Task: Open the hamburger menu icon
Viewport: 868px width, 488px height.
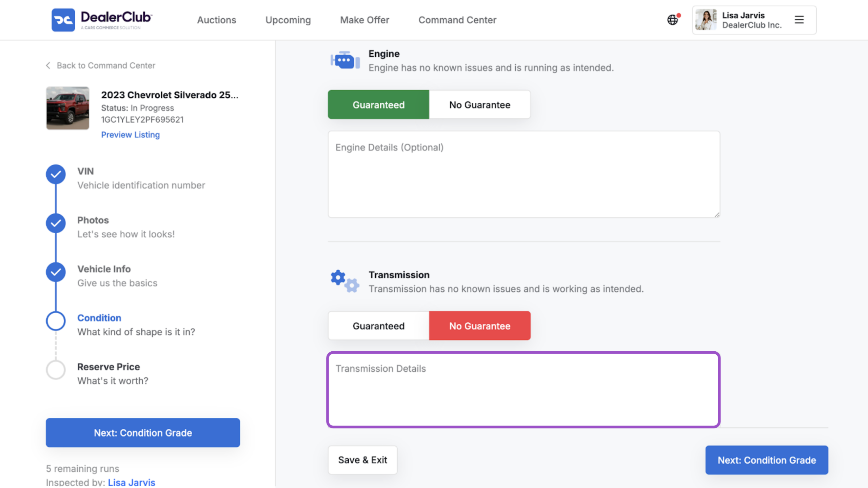Action: [799, 20]
